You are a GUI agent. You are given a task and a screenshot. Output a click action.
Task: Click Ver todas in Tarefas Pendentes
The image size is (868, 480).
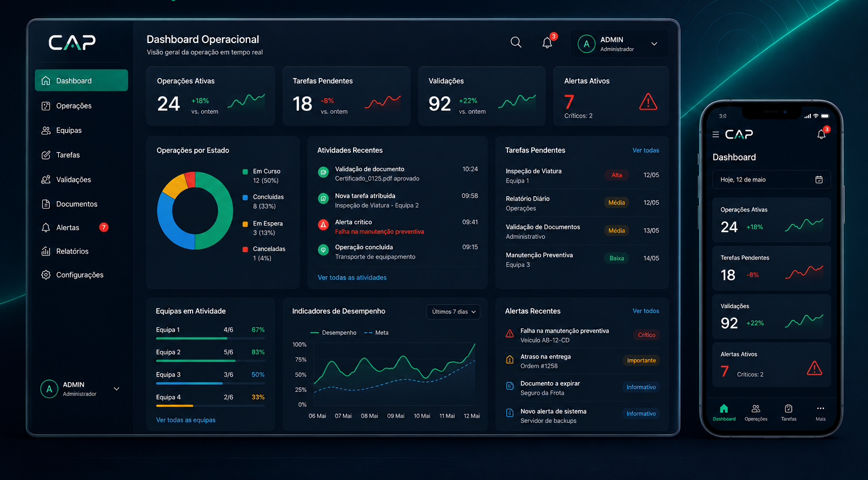tap(646, 150)
